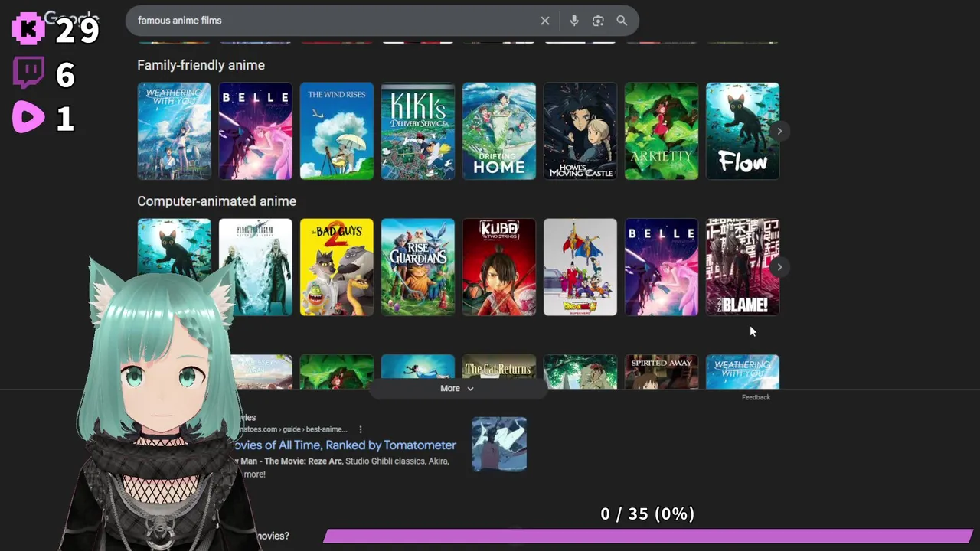Open Google Lens image search icon
The image size is (980, 551).
pyautogui.click(x=598, y=21)
